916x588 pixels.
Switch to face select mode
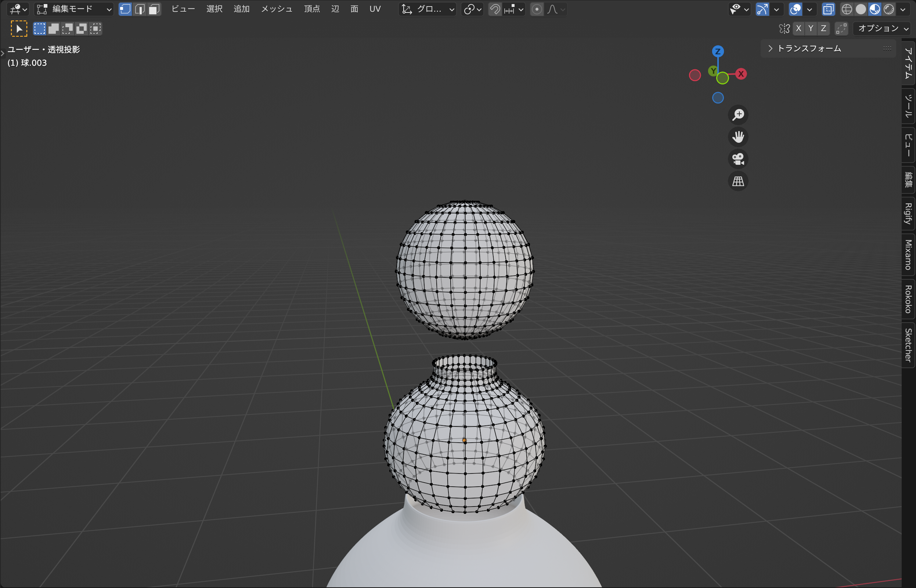[x=154, y=9]
